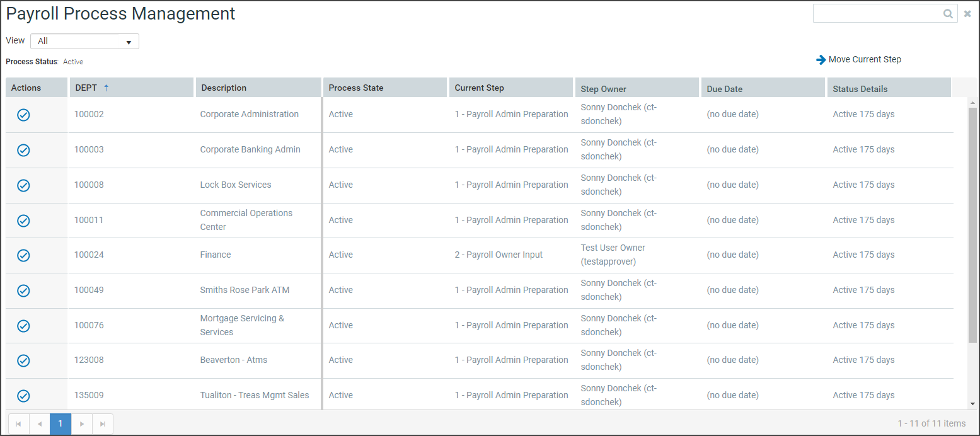Screen dimensions: 980x436
Task: Click the DEPT ascending sort arrow
Action: (x=106, y=88)
